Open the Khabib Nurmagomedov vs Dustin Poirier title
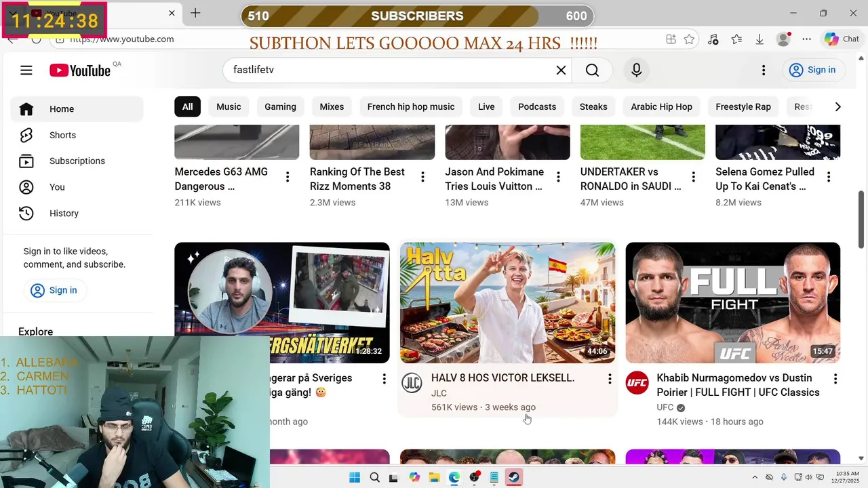 pos(738,385)
